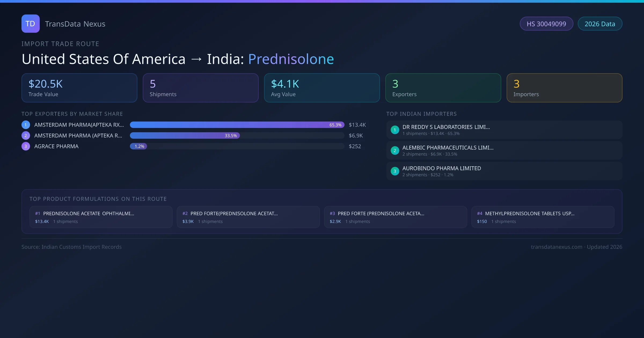Click the rank 2 icon beside ALEMBIC PHARMACEUTICALS

click(x=395, y=150)
